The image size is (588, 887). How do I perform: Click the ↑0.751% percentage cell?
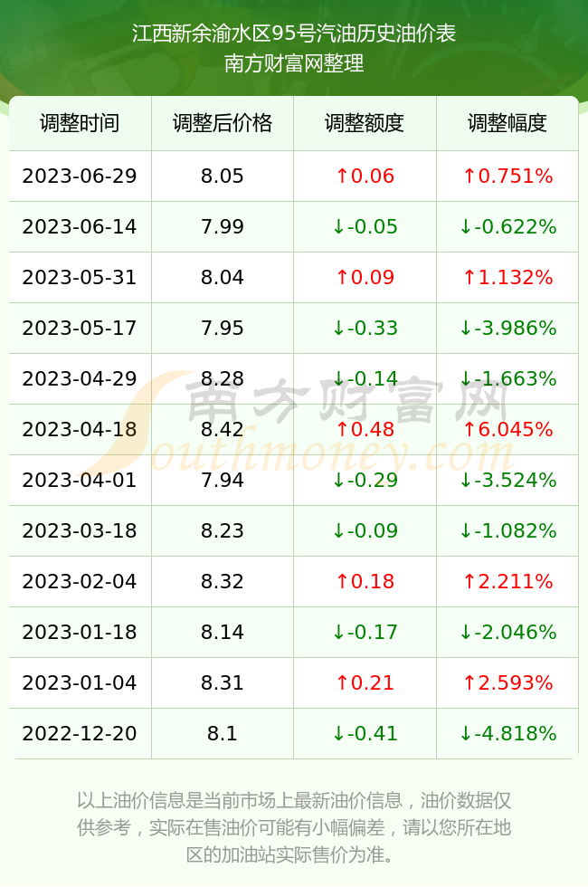coord(507,176)
